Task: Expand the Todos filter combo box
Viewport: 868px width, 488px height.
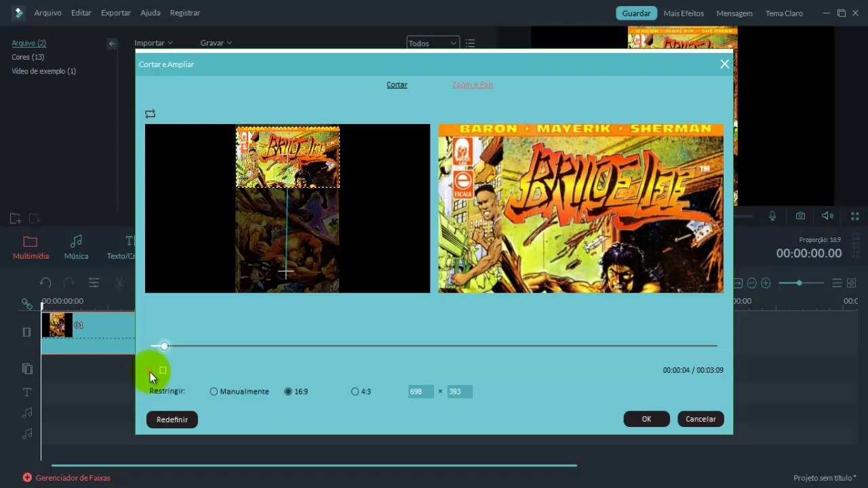Action: tap(433, 43)
